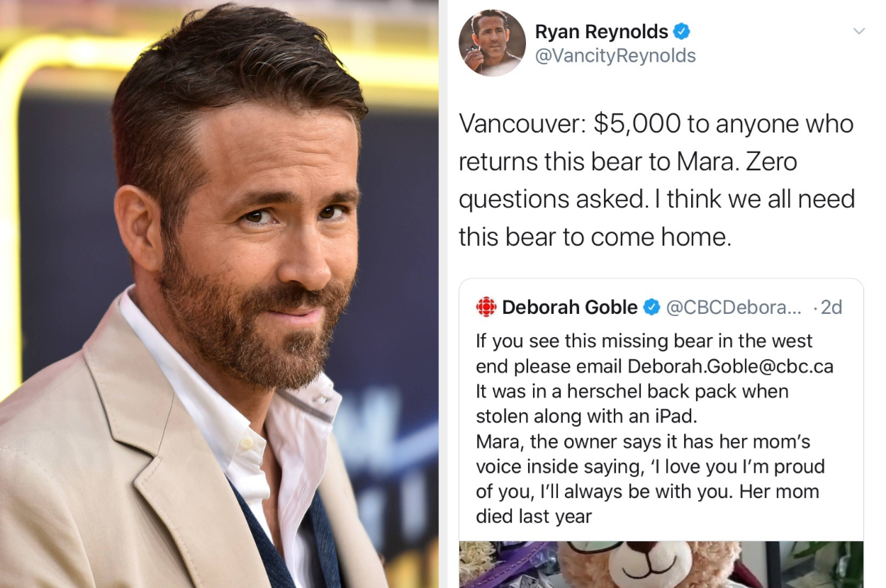Open the teddy bear photo in quoted tweet
The image size is (886, 588).
(661, 565)
